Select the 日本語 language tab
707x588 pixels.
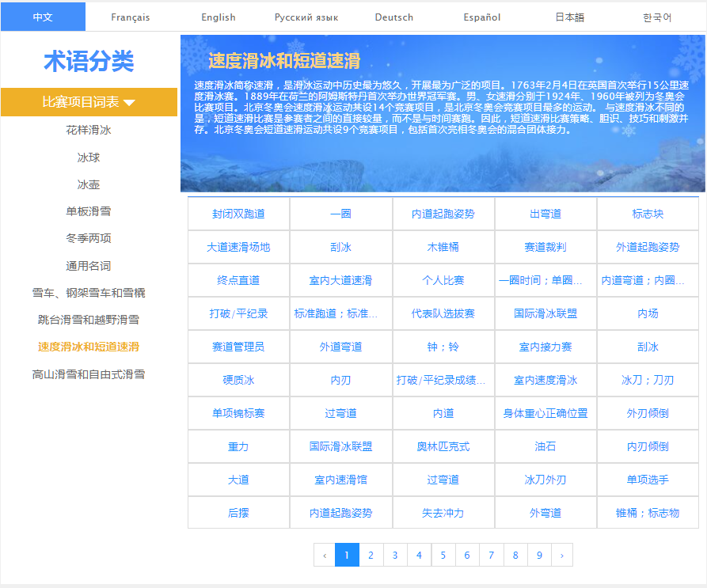[x=568, y=17]
